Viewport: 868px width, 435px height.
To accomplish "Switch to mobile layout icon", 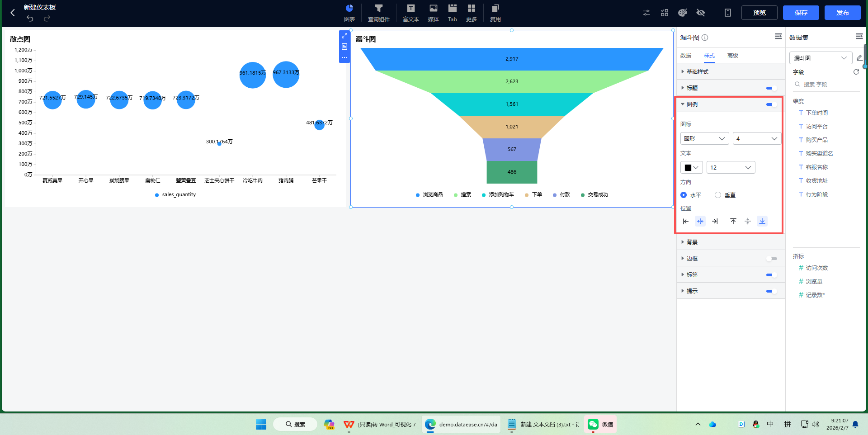I will click(x=728, y=13).
